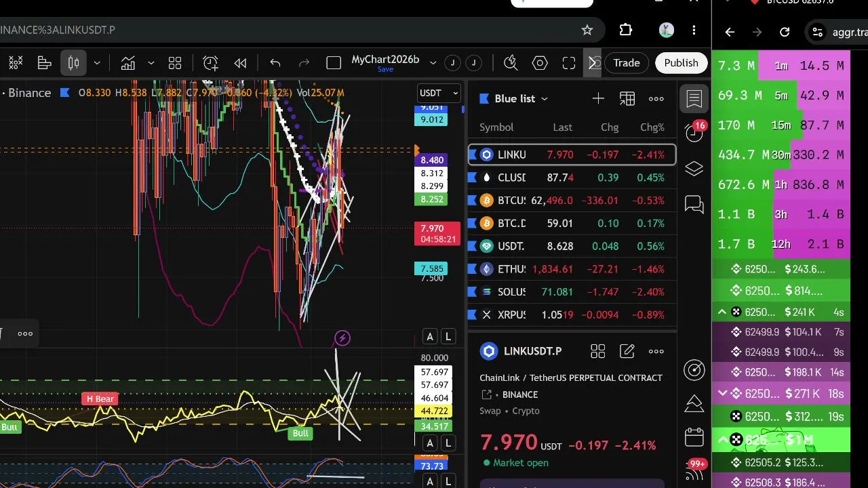Open LINKUSDT.P details more options
The width and height of the screenshot is (868, 488).
(x=656, y=351)
